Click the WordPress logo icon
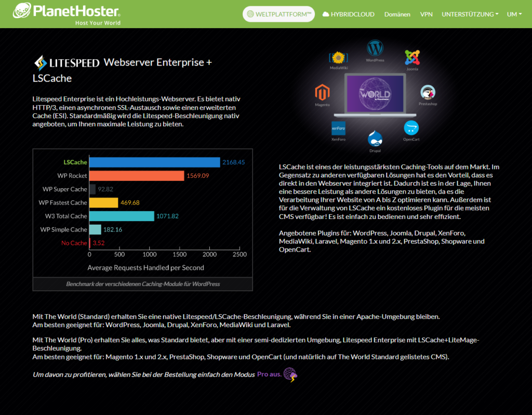 point(375,48)
